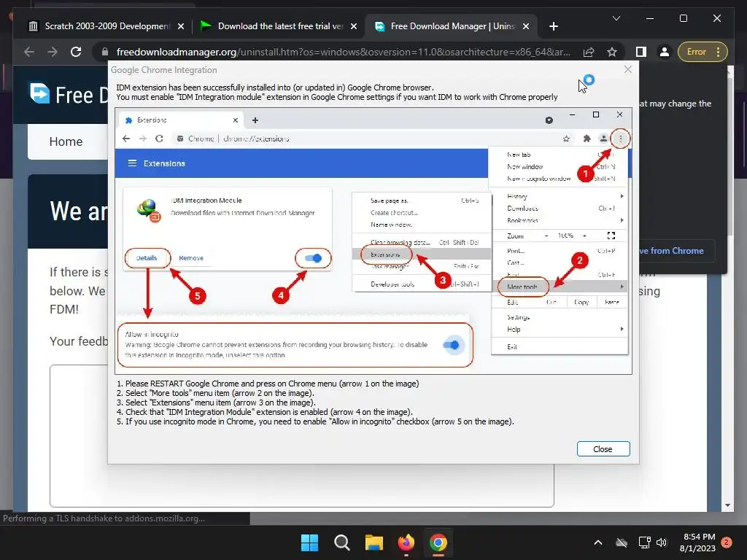Click the status text 'Performing a TLS handshake'
This screenshot has height=560, width=747.
coord(104,518)
